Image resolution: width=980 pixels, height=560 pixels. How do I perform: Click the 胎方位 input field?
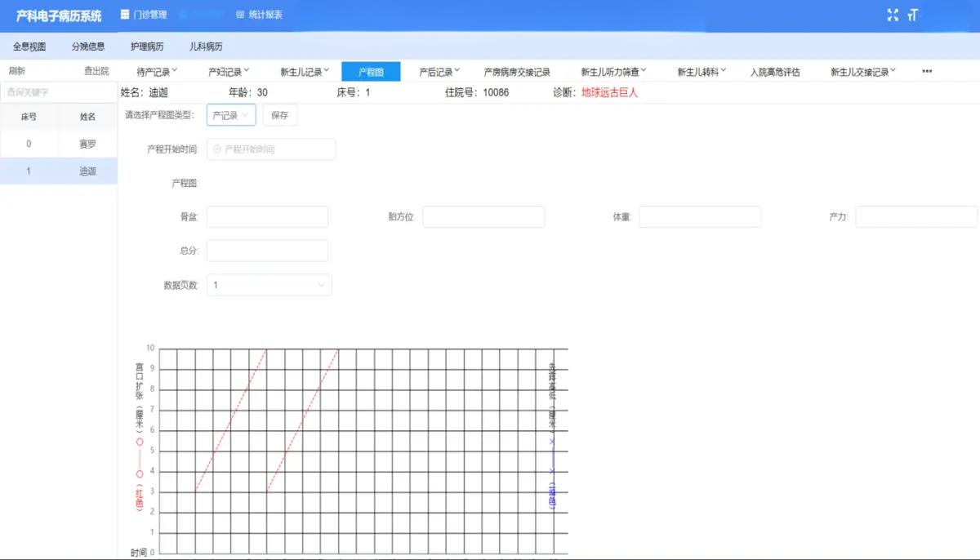[483, 217]
